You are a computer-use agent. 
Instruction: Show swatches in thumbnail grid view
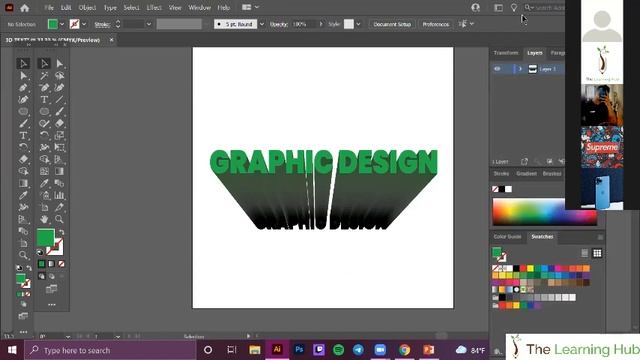click(x=597, y=253)
